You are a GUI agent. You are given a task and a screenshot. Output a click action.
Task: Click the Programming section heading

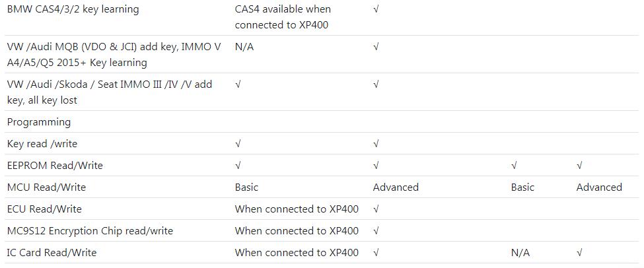pos(39,122)
